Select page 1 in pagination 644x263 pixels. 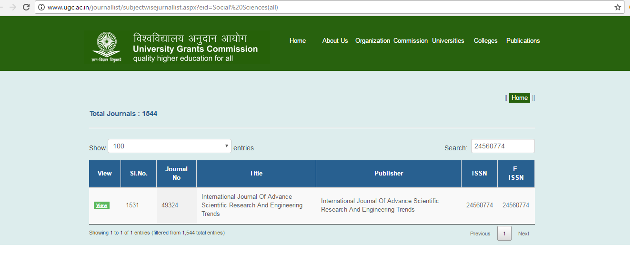click(504, 234)
